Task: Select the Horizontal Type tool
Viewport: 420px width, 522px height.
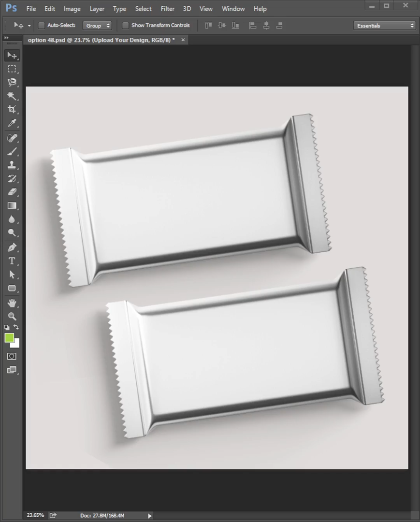Action: coord(12,261)
